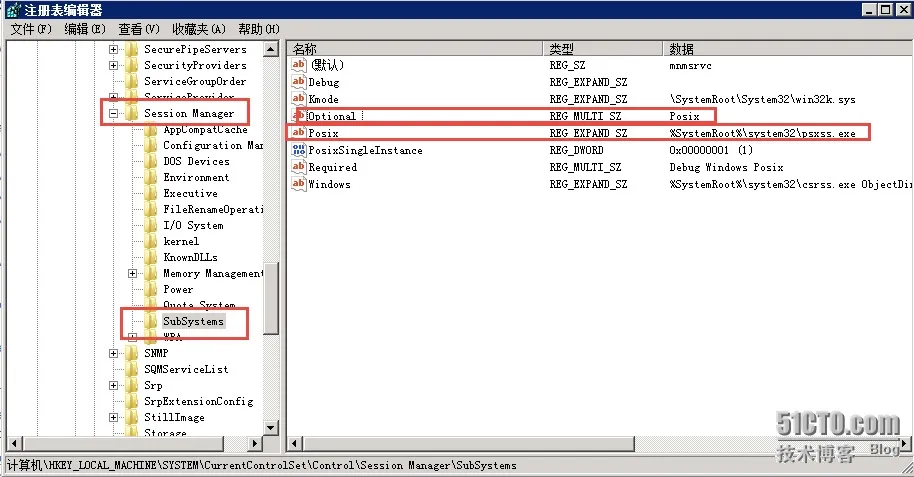The image size is (914, 477).
Task: Select the Memory Management tree item
Action: tap(213, 273)
